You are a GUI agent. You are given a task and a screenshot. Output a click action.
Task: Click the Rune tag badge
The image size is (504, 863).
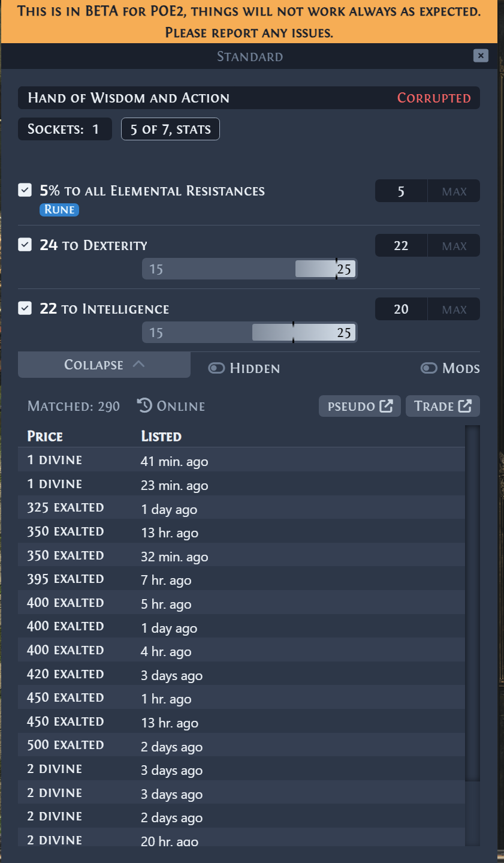[59, 209]
